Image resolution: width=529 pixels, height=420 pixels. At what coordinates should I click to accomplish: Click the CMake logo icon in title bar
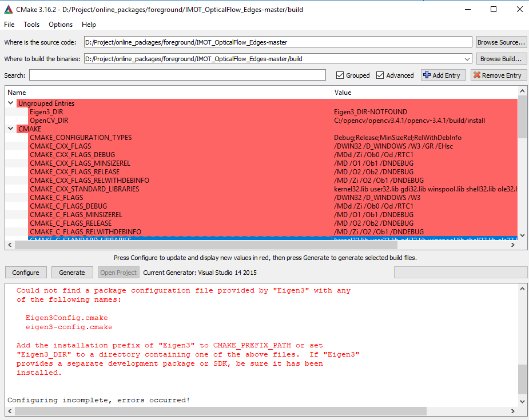[x=9, y=10]
